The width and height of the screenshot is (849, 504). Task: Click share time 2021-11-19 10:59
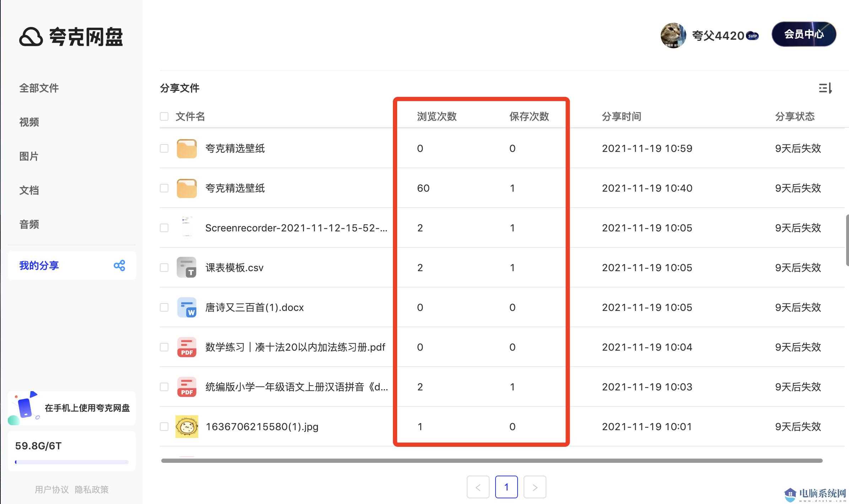point(647,148)
